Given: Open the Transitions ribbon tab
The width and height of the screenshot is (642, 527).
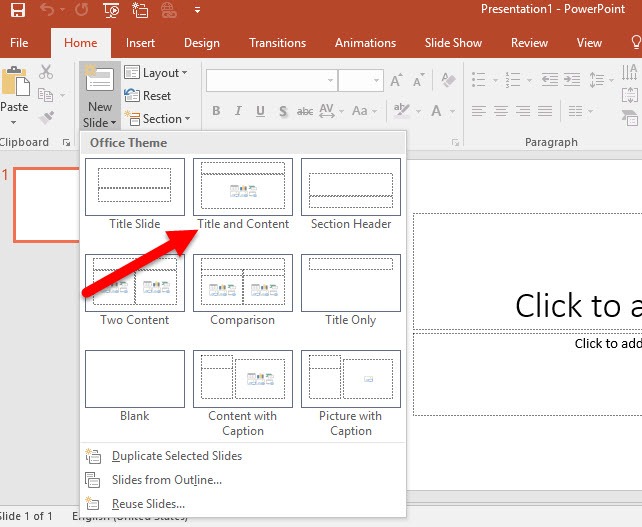Looking at the screenshot, I should pyautogui.click(x=277, y=43).
